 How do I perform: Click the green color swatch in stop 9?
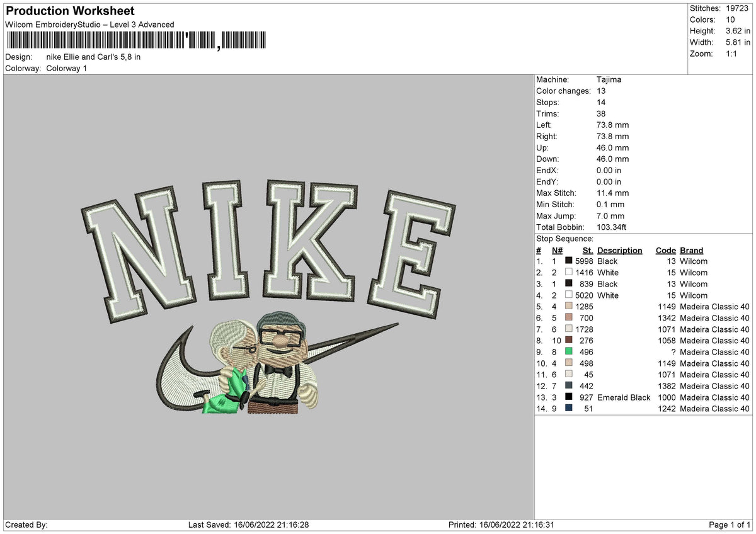(x=569, y=352)
